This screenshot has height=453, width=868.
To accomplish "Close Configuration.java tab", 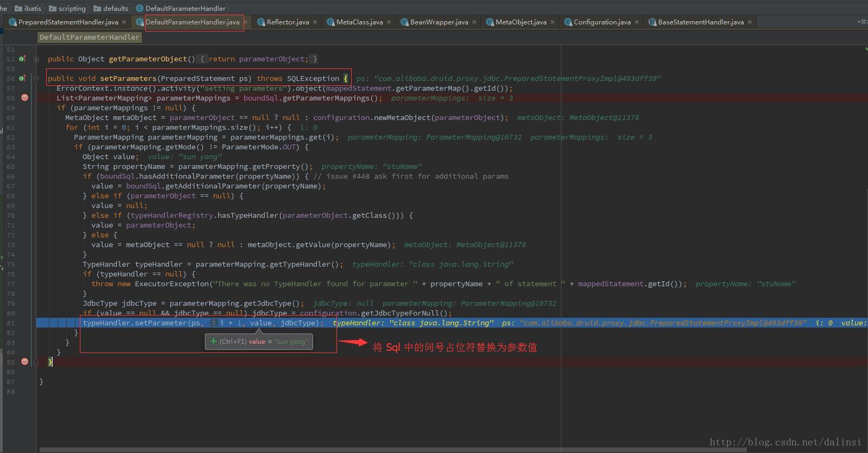I will click(x=636, y=22).
